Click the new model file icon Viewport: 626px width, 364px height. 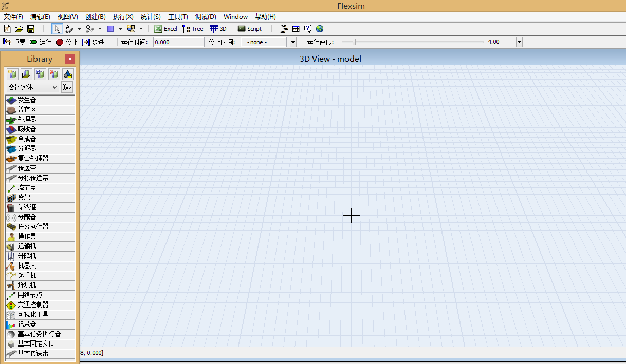[7, 29]
